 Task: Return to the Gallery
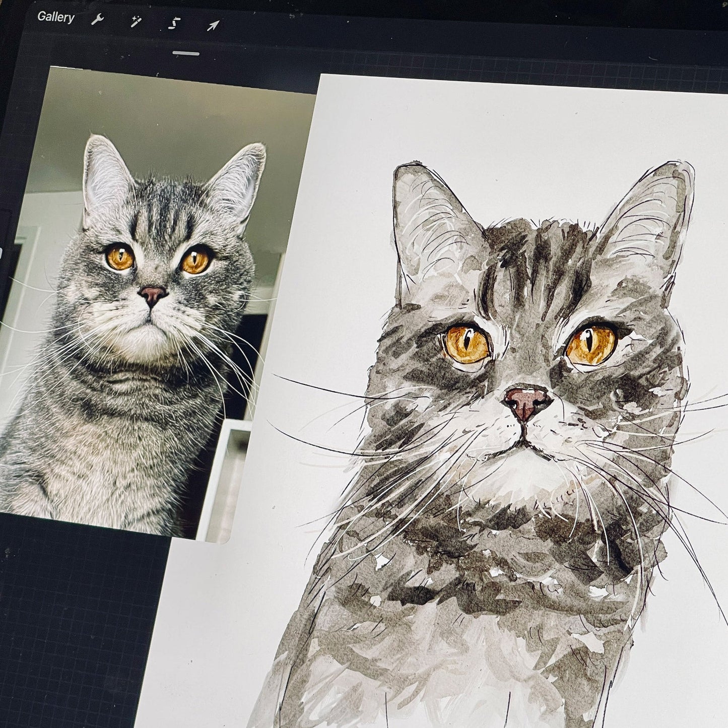tap(55, 17)
